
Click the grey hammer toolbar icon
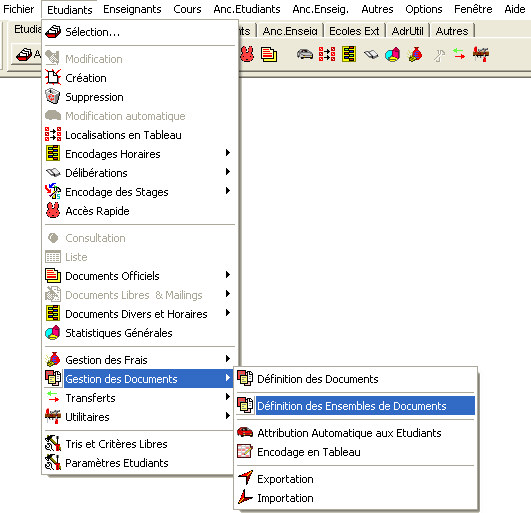click(439, 55)
